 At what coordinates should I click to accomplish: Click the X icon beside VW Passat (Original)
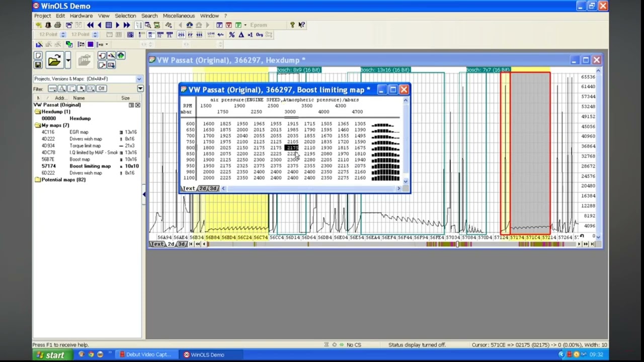[137, 105]
